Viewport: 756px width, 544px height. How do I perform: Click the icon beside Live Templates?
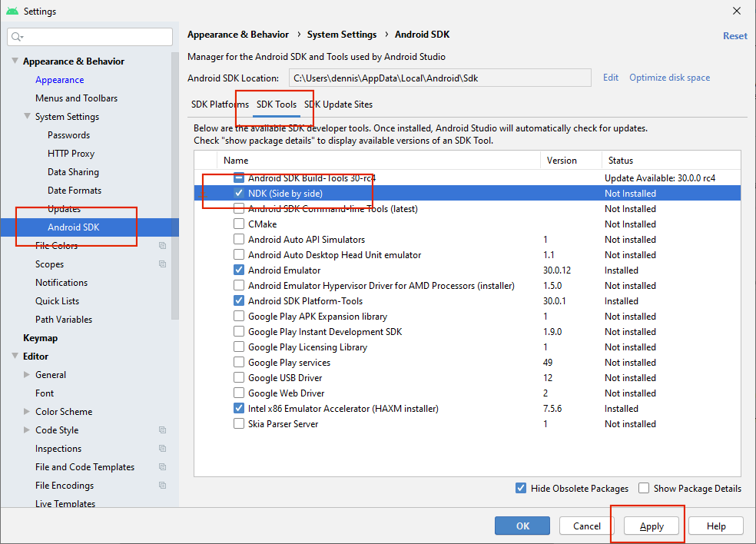pyautogui.click(x=161, y=503)
